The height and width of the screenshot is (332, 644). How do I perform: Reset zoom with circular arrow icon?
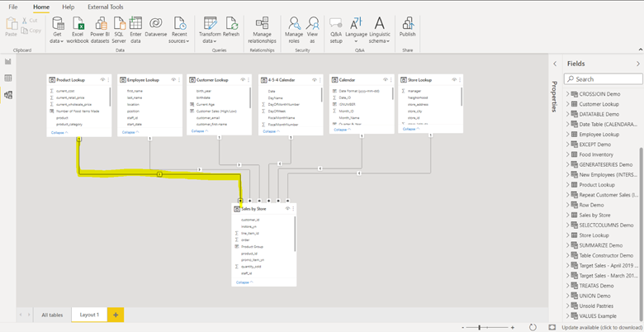[533, 327]
